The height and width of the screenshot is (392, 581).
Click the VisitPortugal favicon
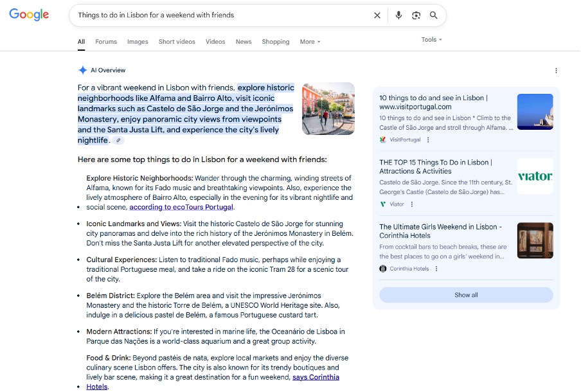pyautogui.click(x=383, y=139)
